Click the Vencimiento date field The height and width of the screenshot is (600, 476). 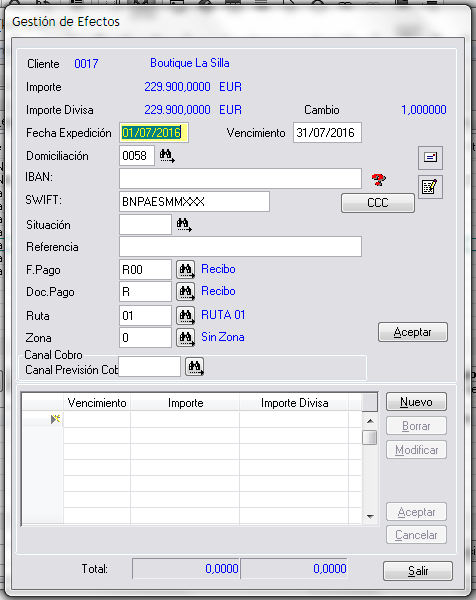click(327, 132)
